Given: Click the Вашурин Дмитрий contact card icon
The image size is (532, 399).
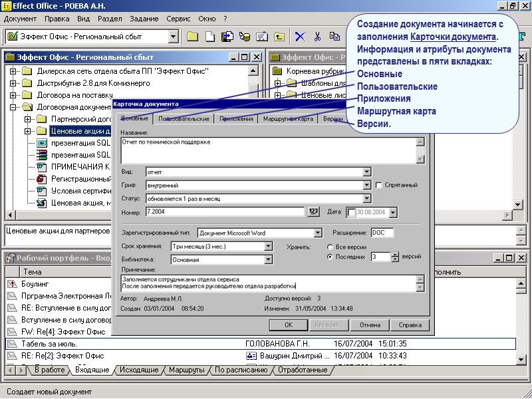Looking at the screenshot, I should click(251, 356).
